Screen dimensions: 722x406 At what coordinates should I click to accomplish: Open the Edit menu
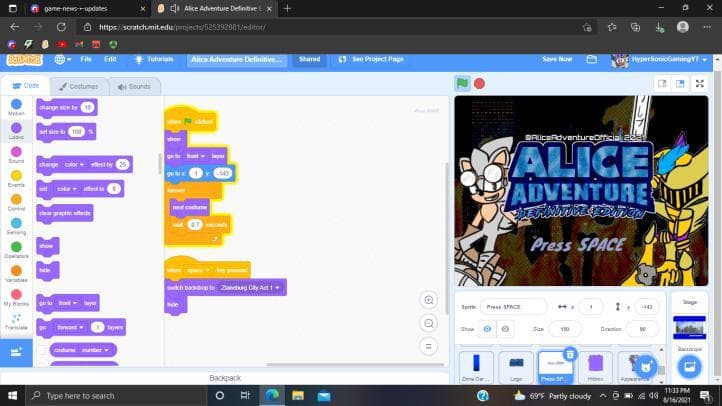pos(110,59)
